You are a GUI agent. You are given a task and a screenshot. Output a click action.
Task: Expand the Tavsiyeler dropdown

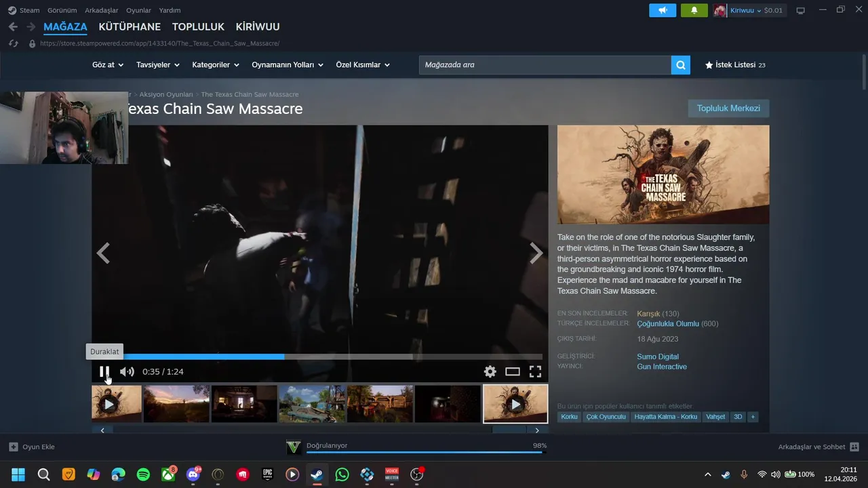pyautogui.click(x=158, y=65)
